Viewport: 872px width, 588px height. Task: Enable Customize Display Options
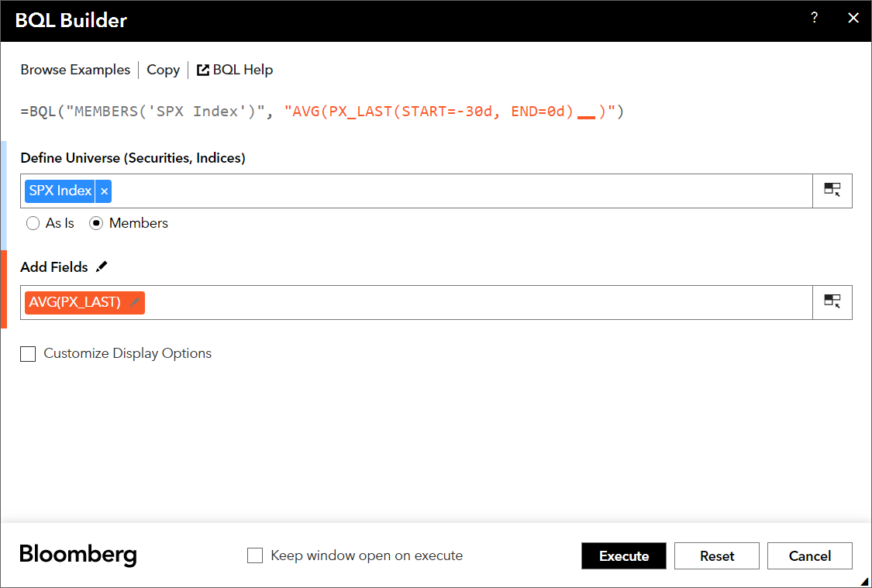(x=28, y=353)
